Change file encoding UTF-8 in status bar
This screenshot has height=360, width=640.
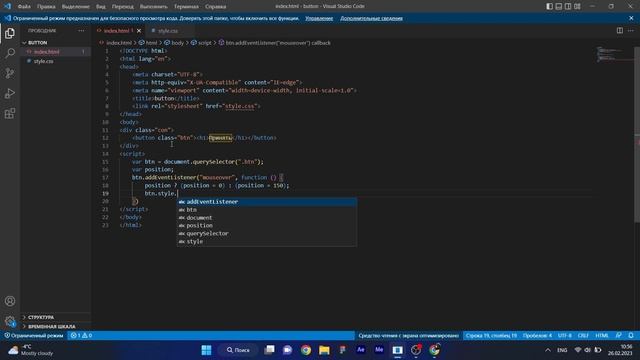point(565,336)
